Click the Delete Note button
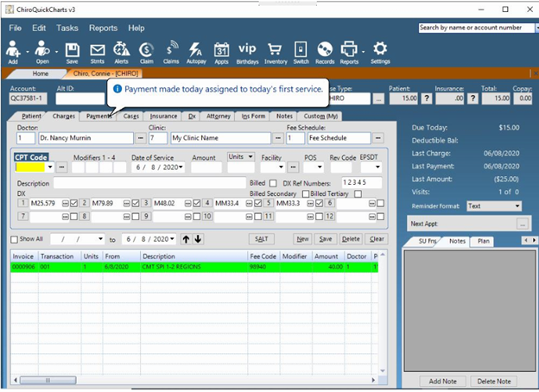 pos(494,382)
